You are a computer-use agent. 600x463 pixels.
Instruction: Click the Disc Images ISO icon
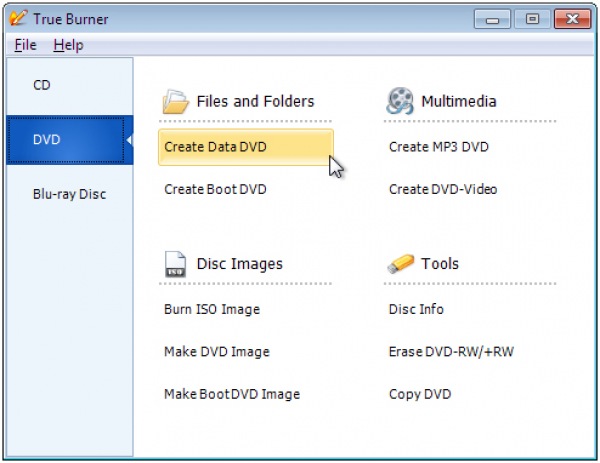(x=175, y=264)
